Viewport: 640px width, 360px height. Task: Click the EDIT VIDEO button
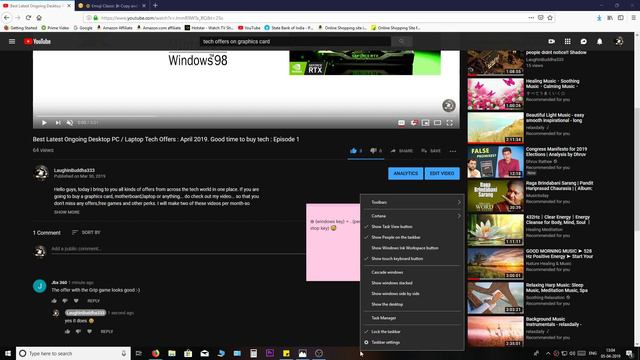coord(442,173)
